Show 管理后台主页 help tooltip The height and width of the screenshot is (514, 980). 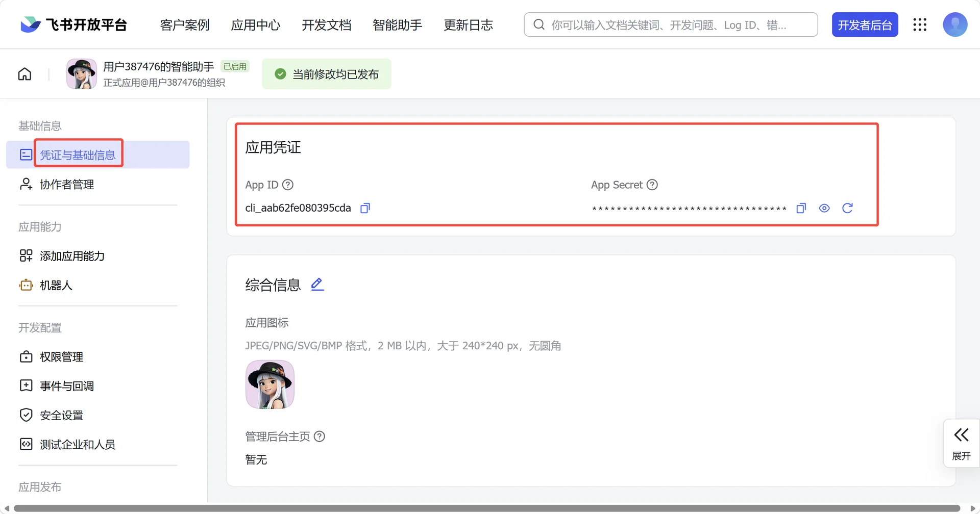(x=320, y=436)
